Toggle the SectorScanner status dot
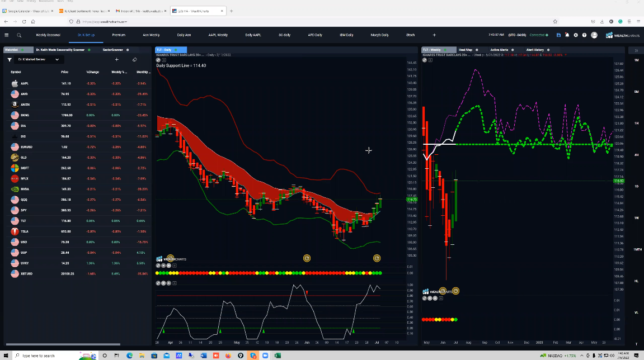 click(x=128, y=50)
